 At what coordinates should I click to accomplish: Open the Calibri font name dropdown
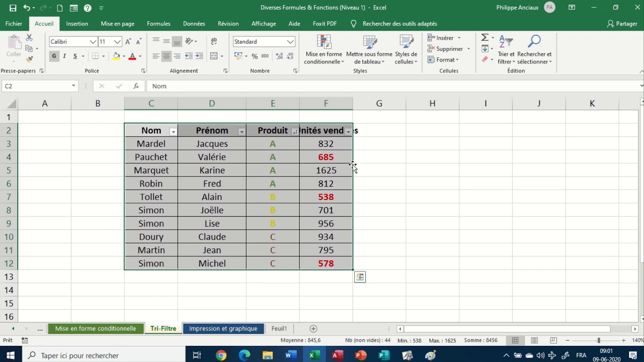coord(93,42)
